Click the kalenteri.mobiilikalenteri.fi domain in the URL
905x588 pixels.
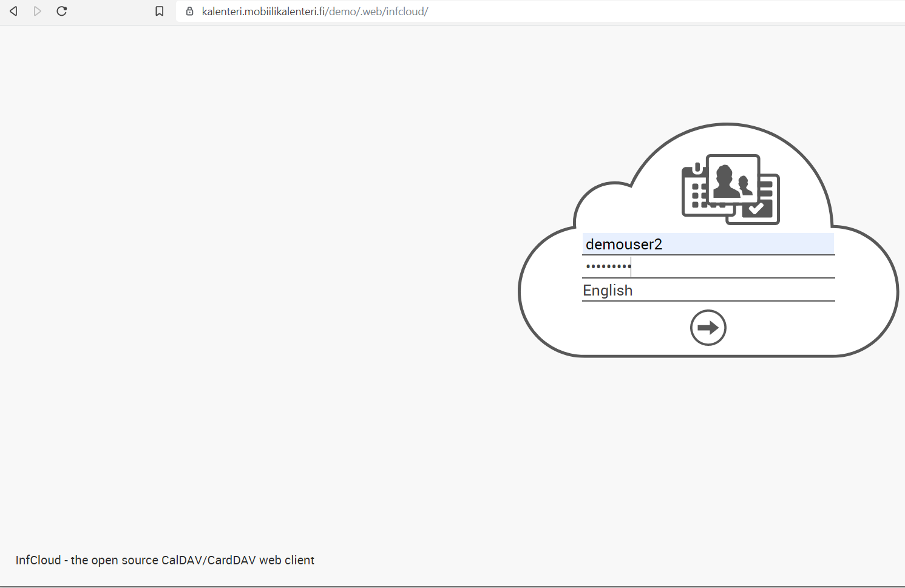click(x=263, y=11)
